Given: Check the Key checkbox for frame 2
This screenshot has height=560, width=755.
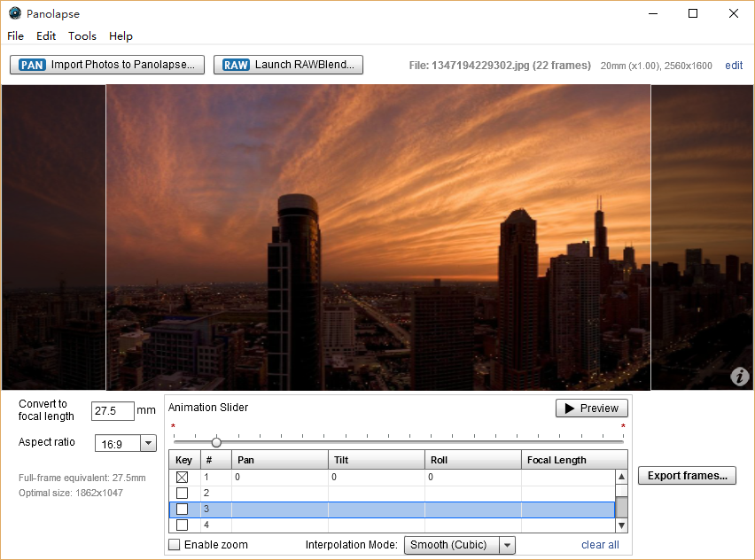Looking at the screenshot, I should (x=183, y=493).
